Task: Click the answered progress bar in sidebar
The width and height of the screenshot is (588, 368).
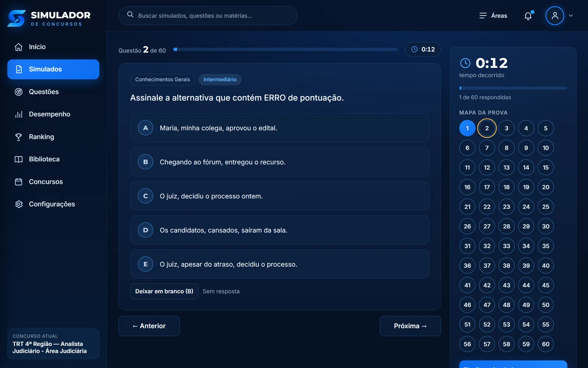Action: [x=513, y=88]
